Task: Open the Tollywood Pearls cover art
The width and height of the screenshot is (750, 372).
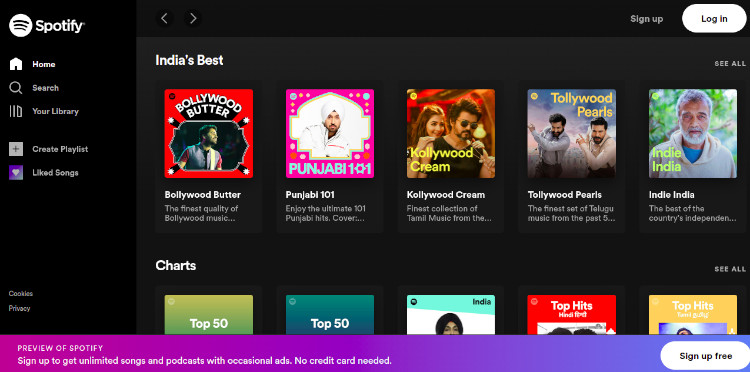Action: 572,133
